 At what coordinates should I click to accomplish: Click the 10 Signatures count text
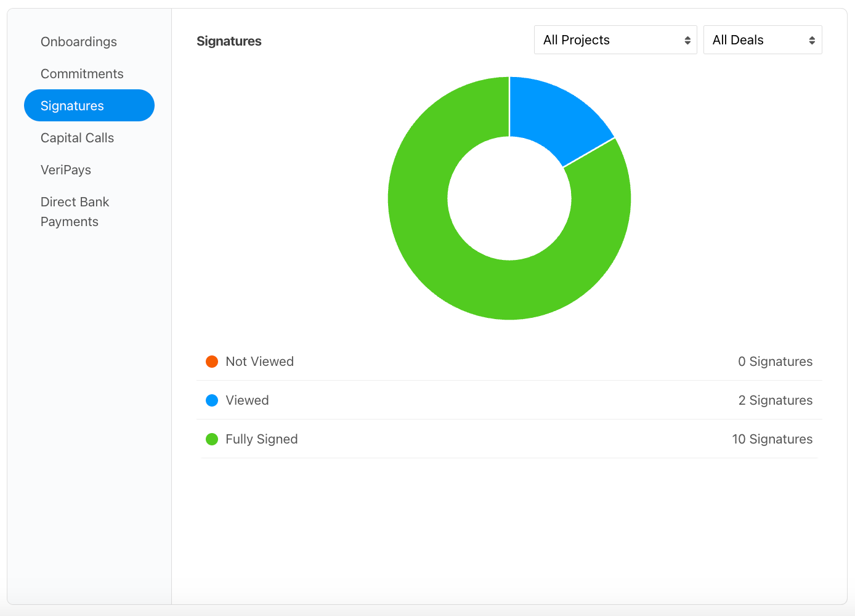(x=772, y=439)
